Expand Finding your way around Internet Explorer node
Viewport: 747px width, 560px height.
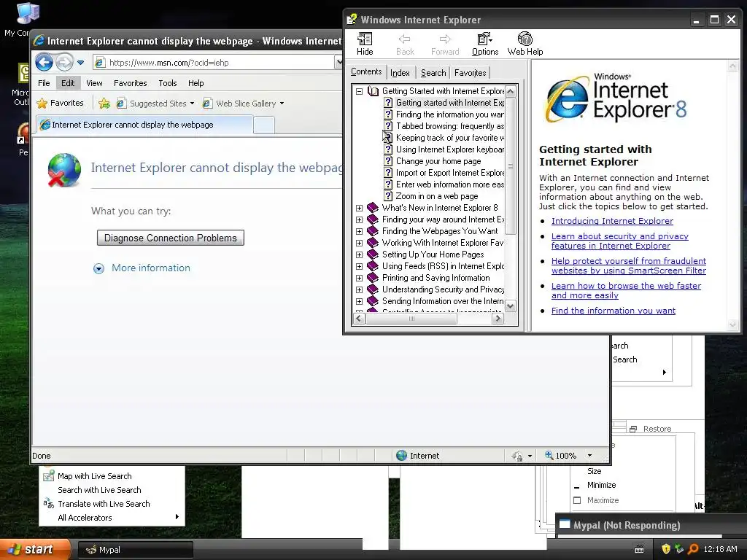(x=359, y=219)
